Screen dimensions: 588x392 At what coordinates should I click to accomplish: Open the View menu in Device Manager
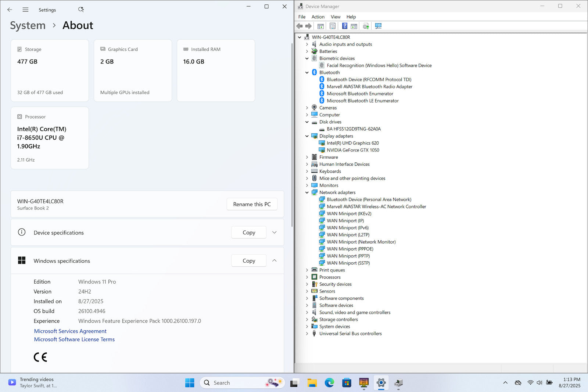(335, 17)
